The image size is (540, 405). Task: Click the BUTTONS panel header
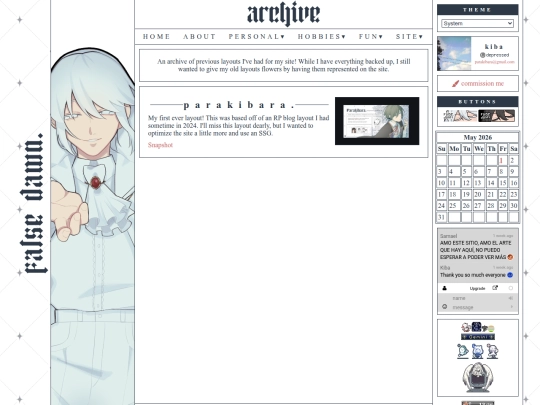click(477, 102)
